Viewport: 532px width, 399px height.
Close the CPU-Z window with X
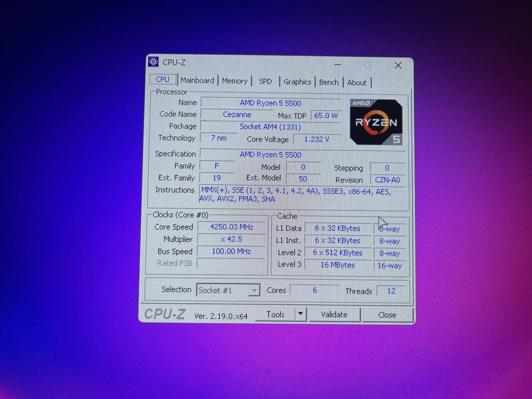(398, 65)
